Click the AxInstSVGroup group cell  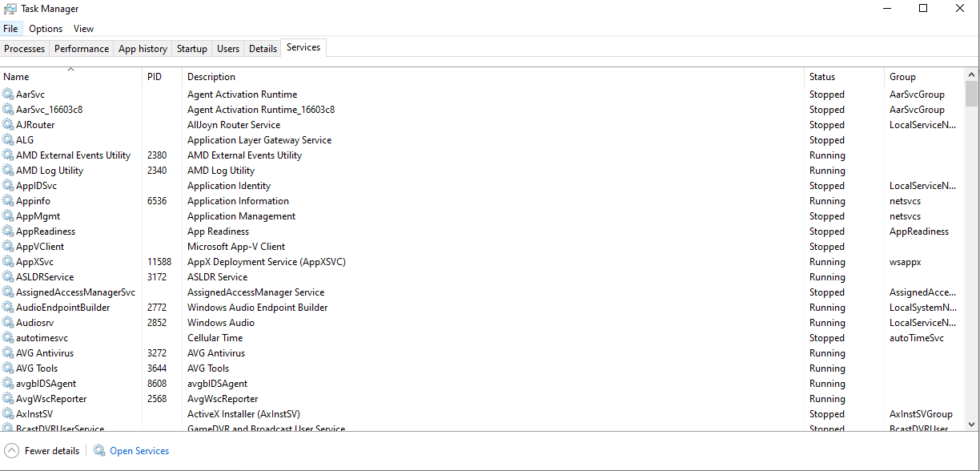(x=921, y=414)
